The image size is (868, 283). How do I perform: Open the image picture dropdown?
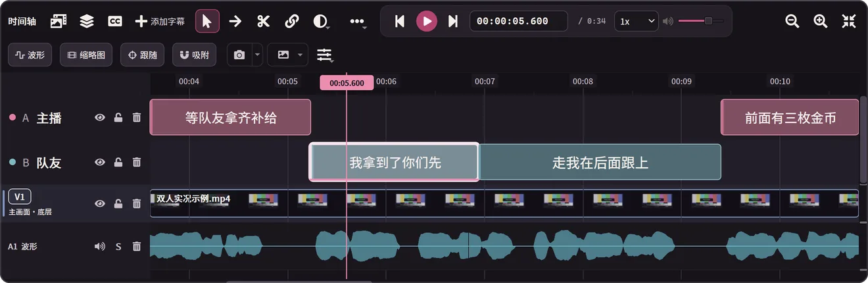click(288, 55)
